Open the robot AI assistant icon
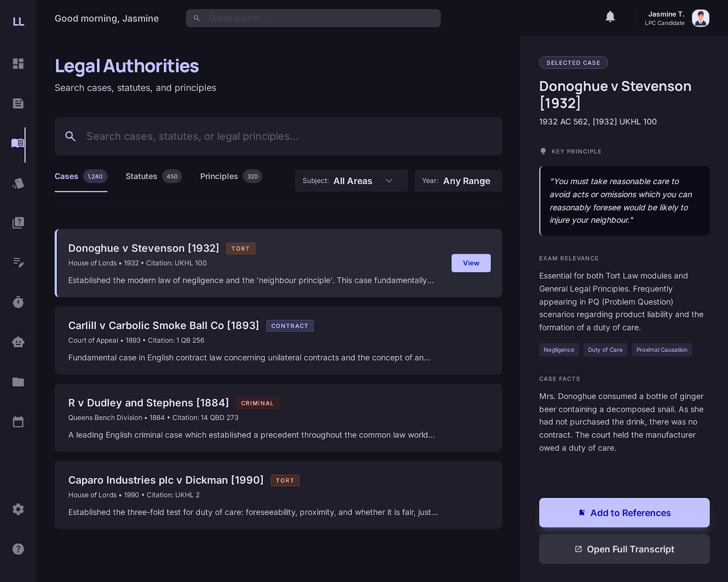 18,342
